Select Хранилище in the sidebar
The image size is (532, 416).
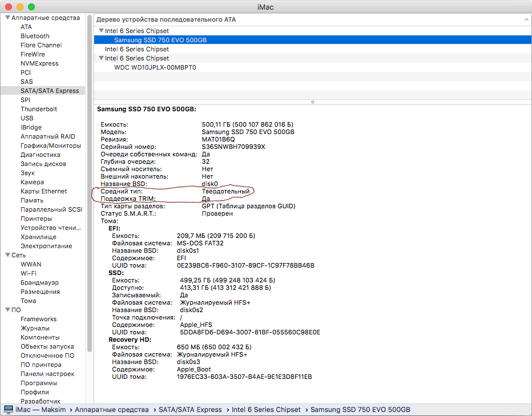point(38,237)
